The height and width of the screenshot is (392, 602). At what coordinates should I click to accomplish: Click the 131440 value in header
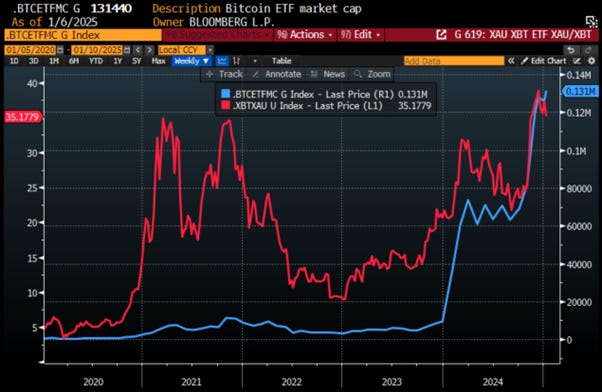111,8
